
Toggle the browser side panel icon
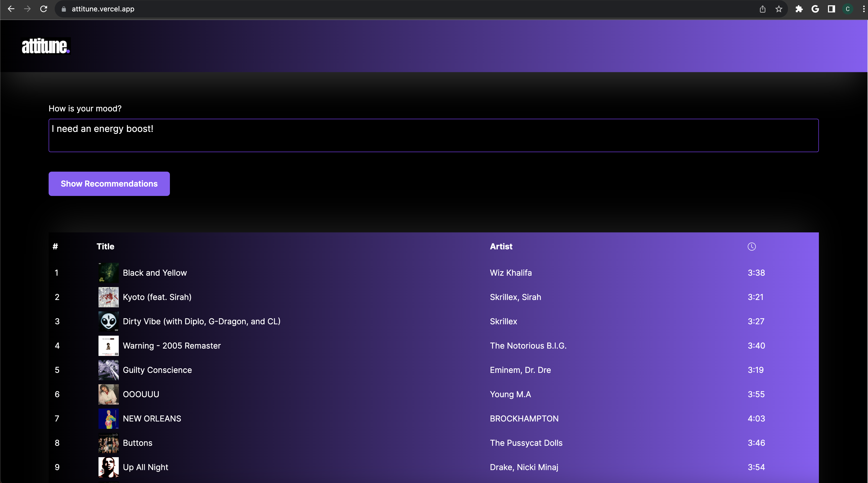pos(831,9)
